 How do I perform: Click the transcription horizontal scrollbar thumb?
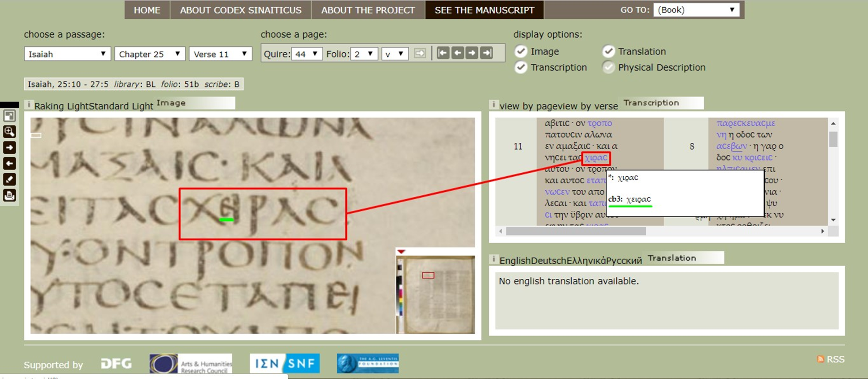(x=576, y=231)
